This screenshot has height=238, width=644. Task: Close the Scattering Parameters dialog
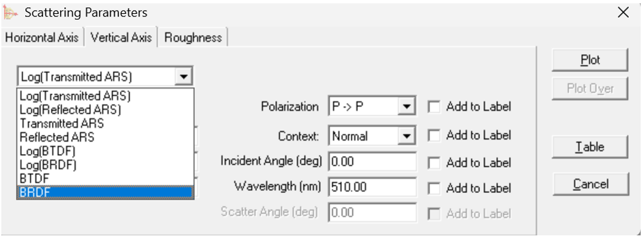(x=623, y=13)
